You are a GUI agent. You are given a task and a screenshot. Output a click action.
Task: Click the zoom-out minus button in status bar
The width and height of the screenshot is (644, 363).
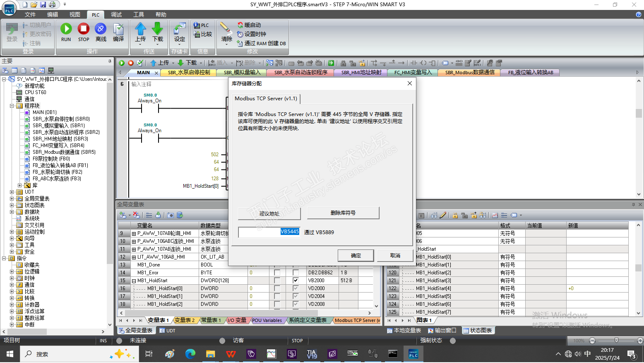pos(592,341)
